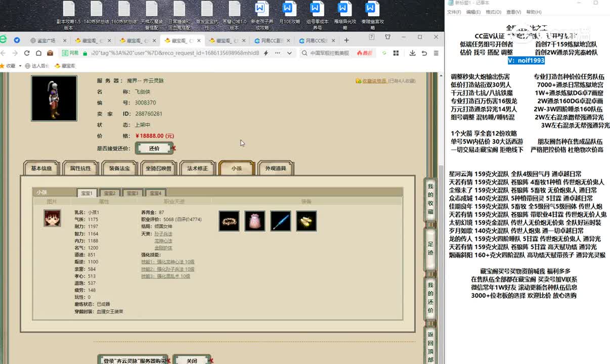Open the browser downloads icon
The image size is (610, 364).
pyautogui.click(x=412, y=53)
